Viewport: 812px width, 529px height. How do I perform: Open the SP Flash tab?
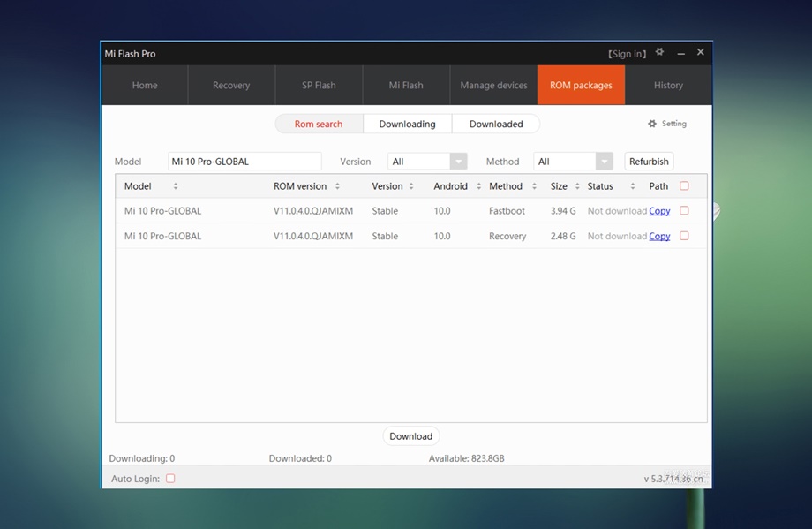pos(319,85)
